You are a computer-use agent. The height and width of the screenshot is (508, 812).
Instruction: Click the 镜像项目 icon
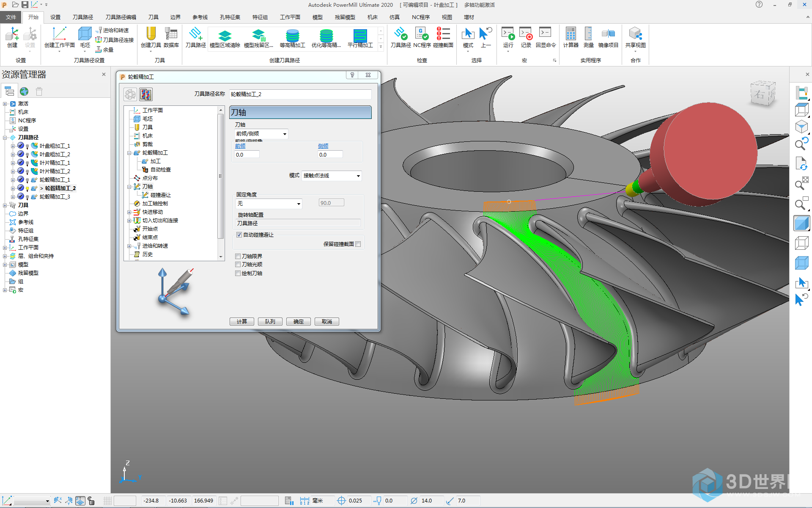tap(608, 37)
